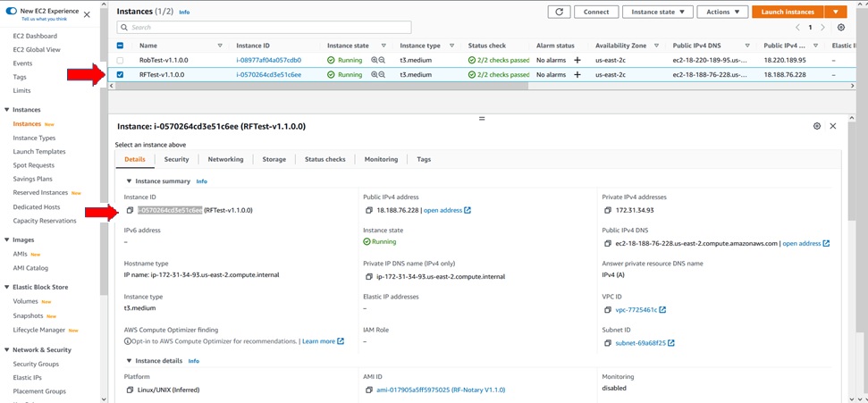Switch to the Storage tab
Image resolution: width=868 pixels, height=403 pixels.
point(274,159)
